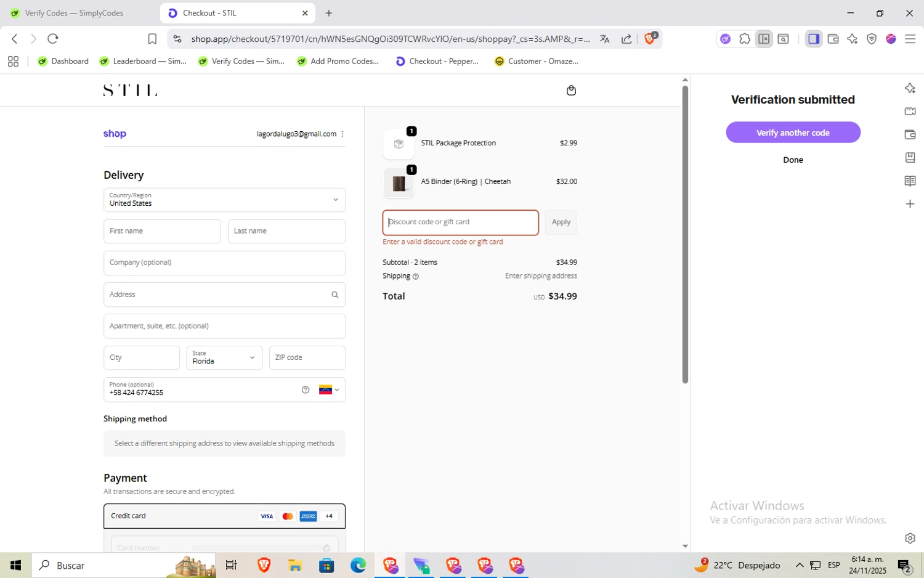Click the page vertical scrollbar

tap(685, 234)
